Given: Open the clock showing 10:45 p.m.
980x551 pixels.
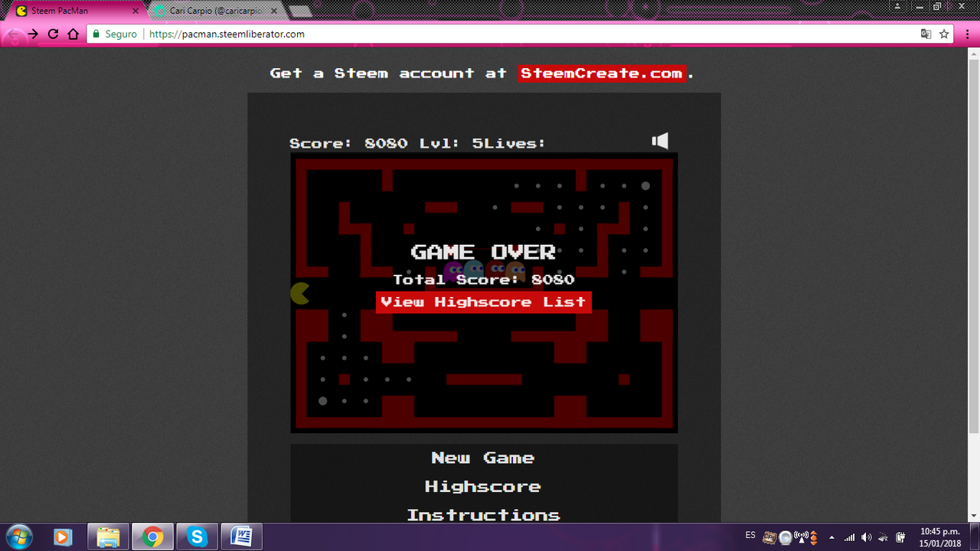Looking at the screenshot, I should (x=940, y=537).
